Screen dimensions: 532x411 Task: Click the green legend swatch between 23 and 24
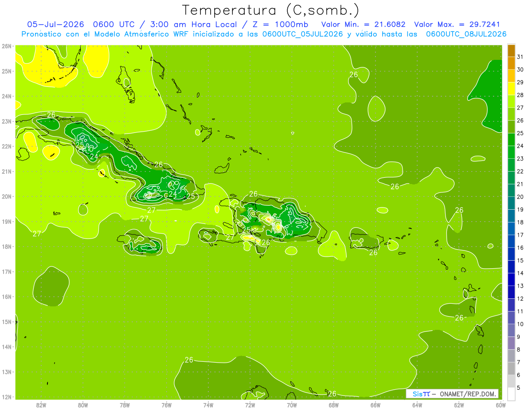[511, 152]
